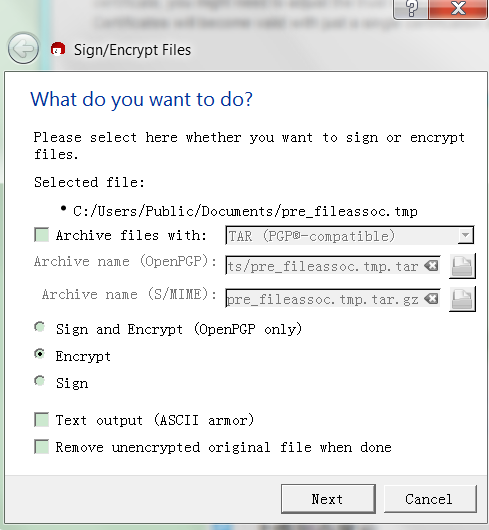Click the red Kleopatra app icon
This screenshot has height=530, width=489.
tap(58, 49)
